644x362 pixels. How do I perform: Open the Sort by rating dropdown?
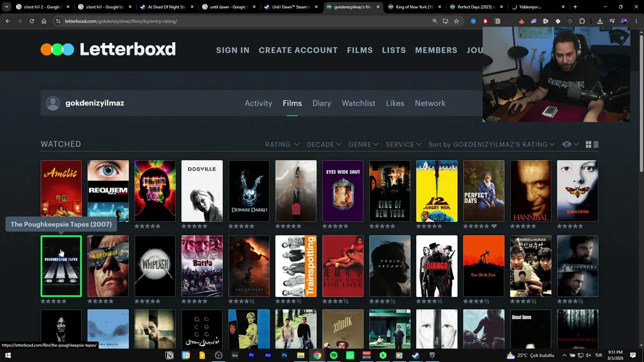[x=492, y=144]
